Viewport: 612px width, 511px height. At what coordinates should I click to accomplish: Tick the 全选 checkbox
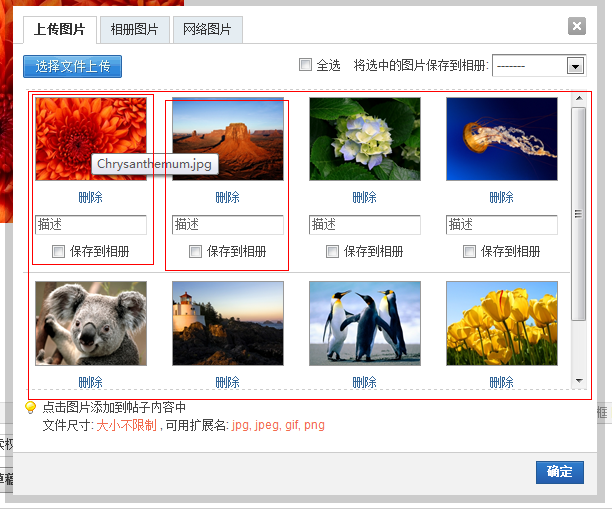305,64
